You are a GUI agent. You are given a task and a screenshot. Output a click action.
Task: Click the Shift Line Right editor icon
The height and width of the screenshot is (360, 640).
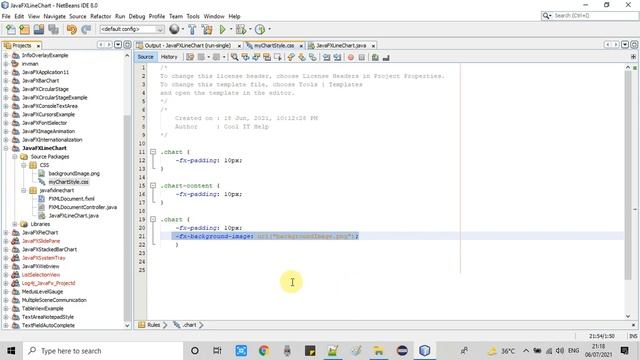point(337,57)
